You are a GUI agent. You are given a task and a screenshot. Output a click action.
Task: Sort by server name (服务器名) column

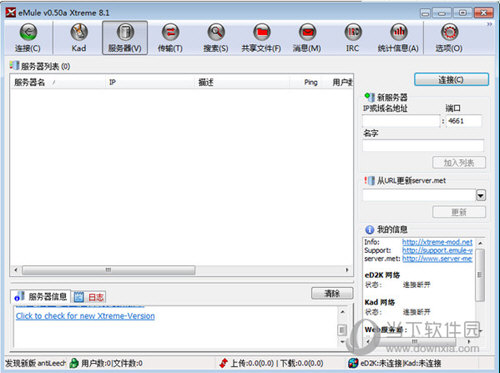pos(57,82)
